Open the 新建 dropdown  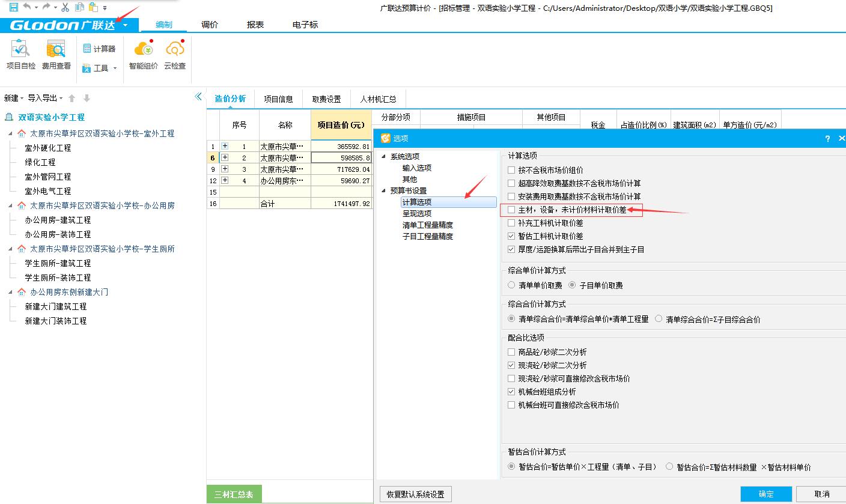13,98
